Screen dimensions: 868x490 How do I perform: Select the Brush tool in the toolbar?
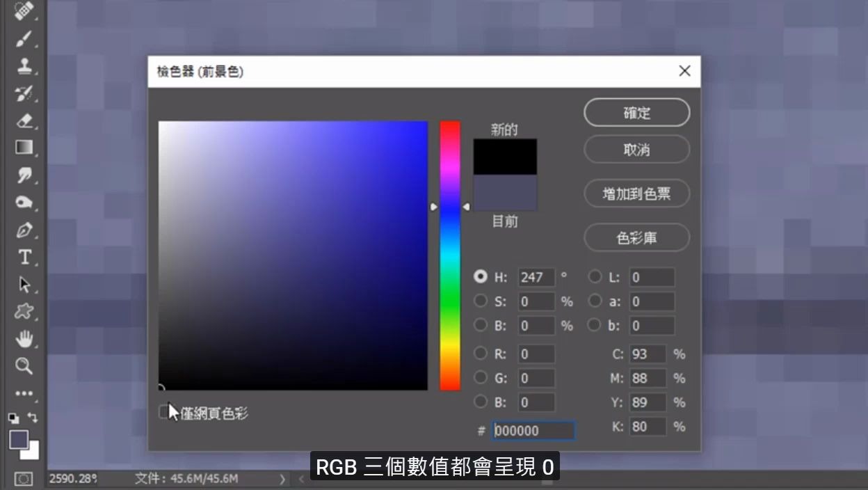[23, 39]
